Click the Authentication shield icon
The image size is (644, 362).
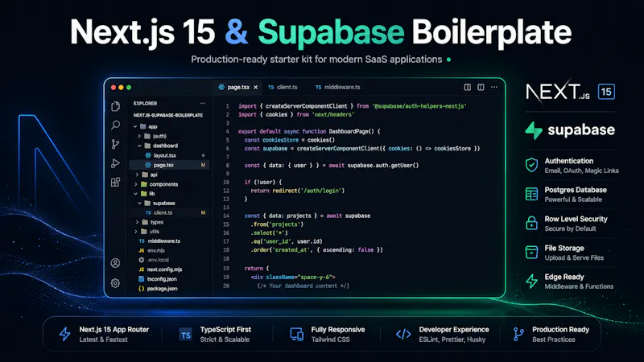click(531, 165)
